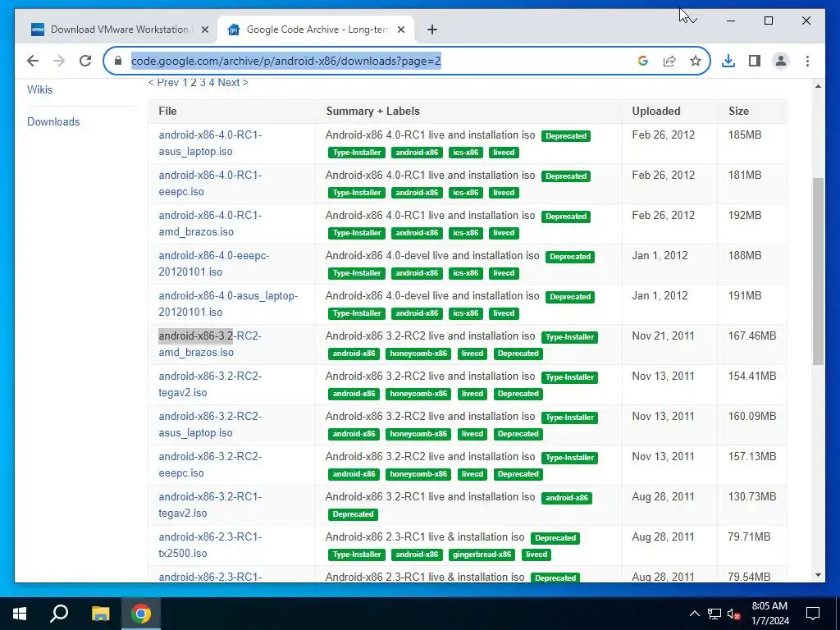
Task: Click honeycomb-x86 label on 3.2-RC2 amd_brazos row
Action: click(418, 354)
